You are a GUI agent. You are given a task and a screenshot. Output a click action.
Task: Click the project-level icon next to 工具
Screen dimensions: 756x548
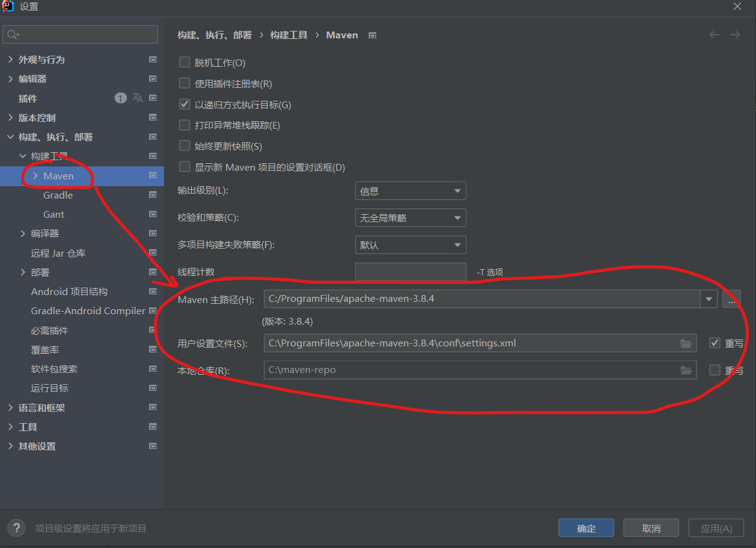[x=153, y=427]
